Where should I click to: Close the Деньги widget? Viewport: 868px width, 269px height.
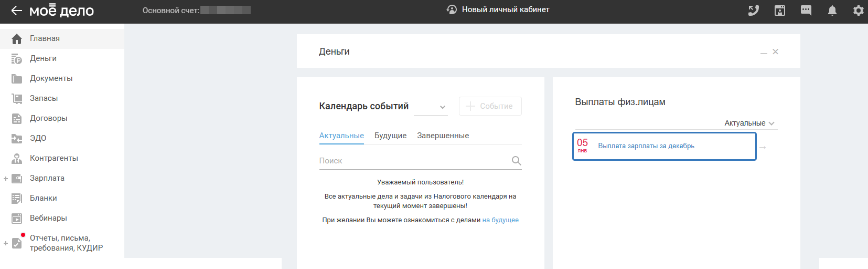776,51
